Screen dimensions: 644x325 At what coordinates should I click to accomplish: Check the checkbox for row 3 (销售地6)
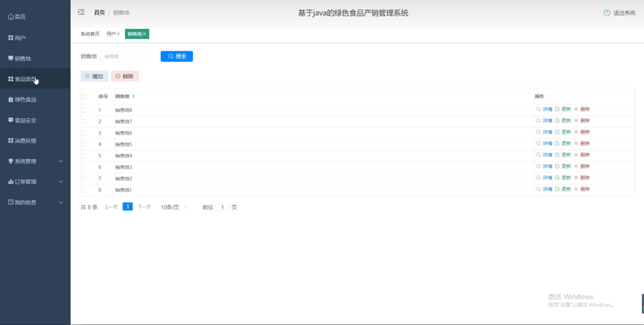(x=84, y=133)
